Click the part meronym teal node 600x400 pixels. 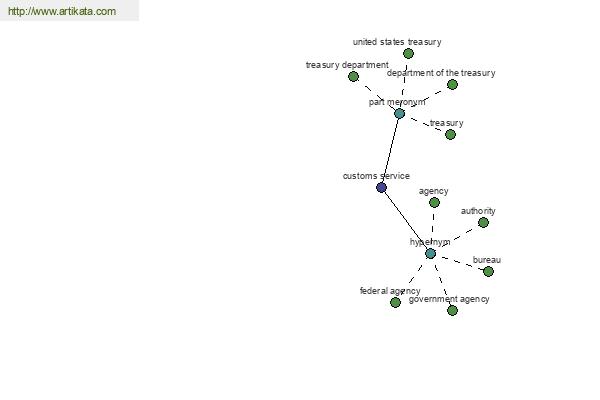point(399,114)
